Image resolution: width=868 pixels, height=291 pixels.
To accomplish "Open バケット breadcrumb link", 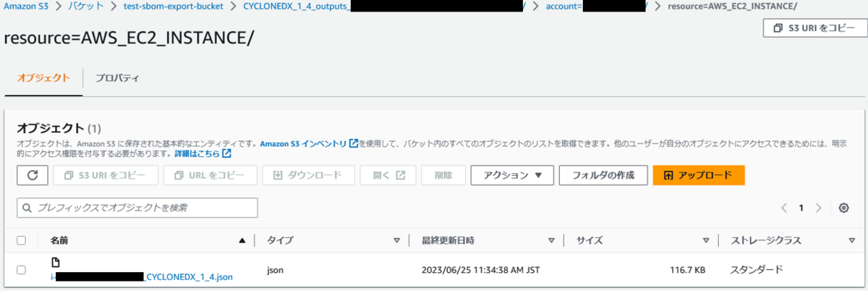I will pos(85,7).
